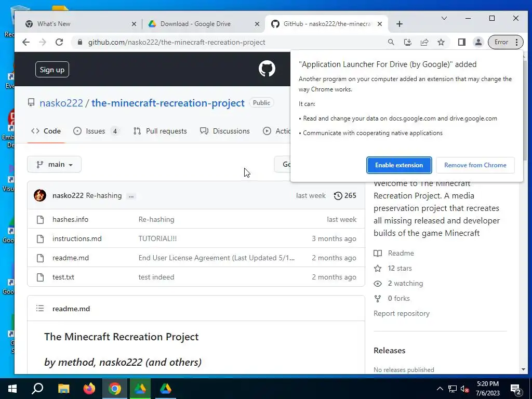View the 0 forks link
The width and height of the screenshot is (532, 399).
392,298
